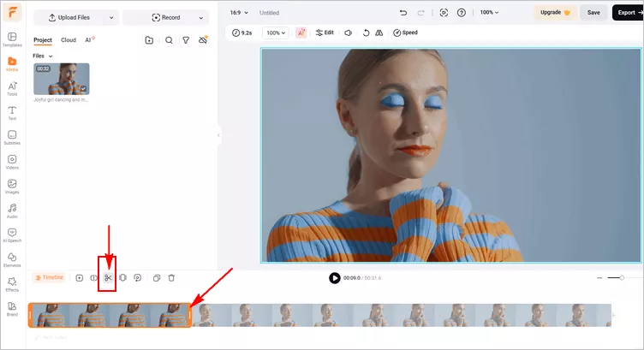The height and width of the screenshot is (350, 644).
Task: Mute the clip volume
Action: 349,33
